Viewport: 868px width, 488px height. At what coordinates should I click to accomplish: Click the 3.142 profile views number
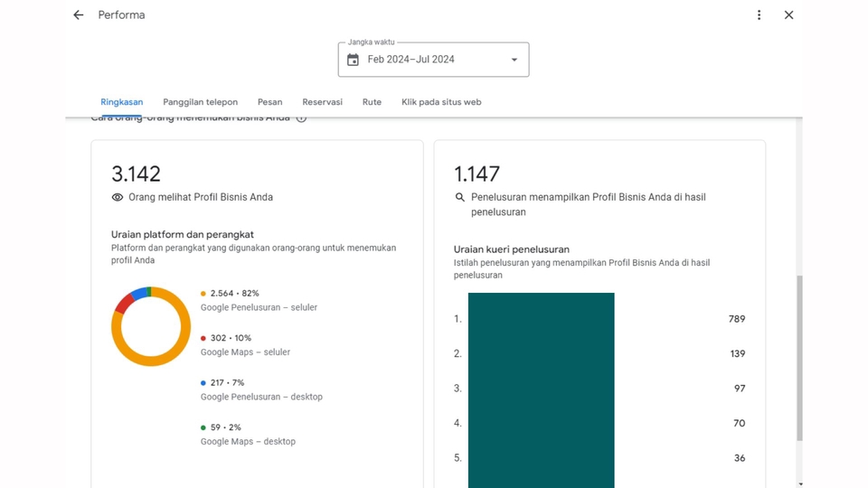tap(136, 174)
